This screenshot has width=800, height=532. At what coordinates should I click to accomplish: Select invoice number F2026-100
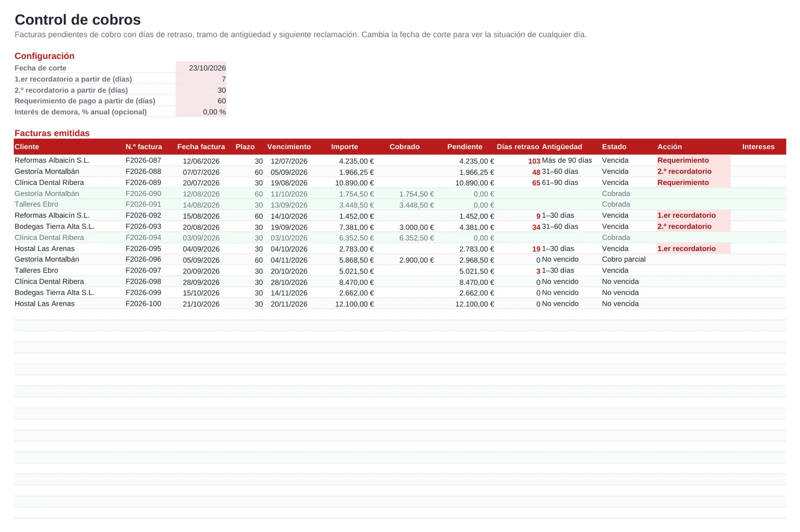(143, 303)
